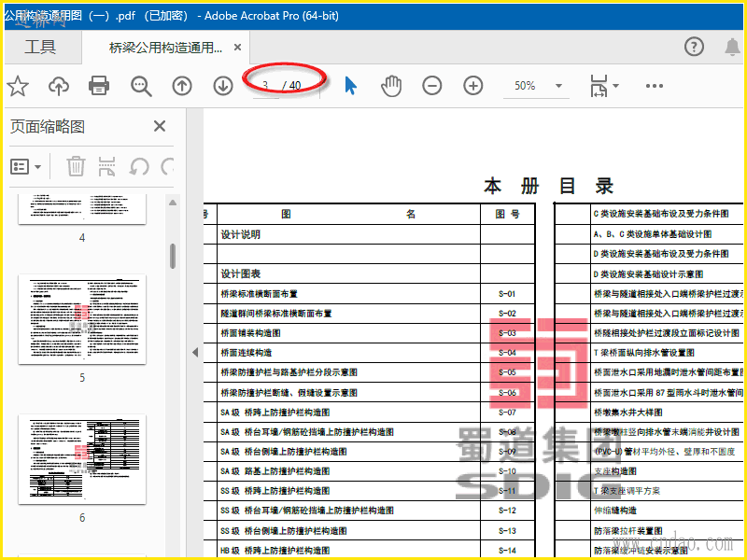
Task: Select page 6 thumbnail
Action: point(82,459)
